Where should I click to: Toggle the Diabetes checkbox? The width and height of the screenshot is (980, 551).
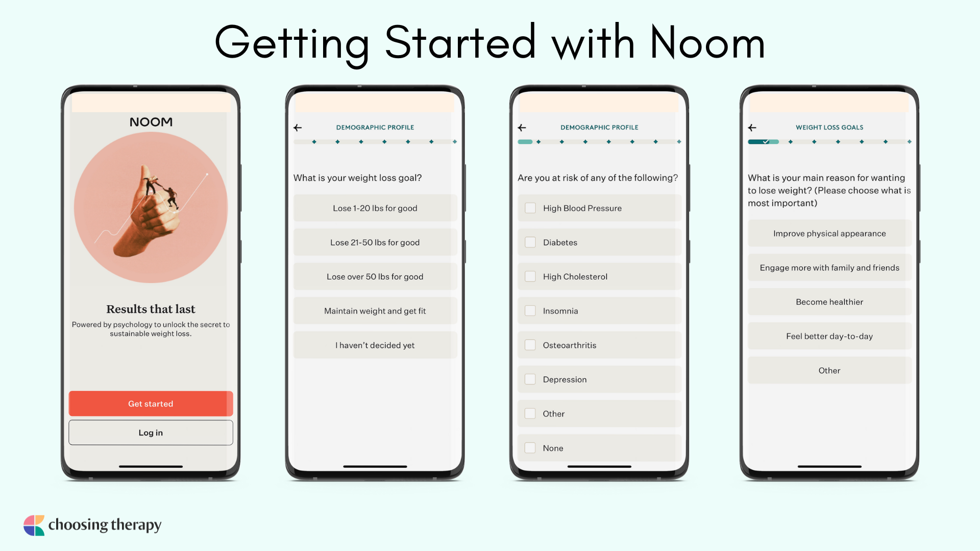[531, 241]
